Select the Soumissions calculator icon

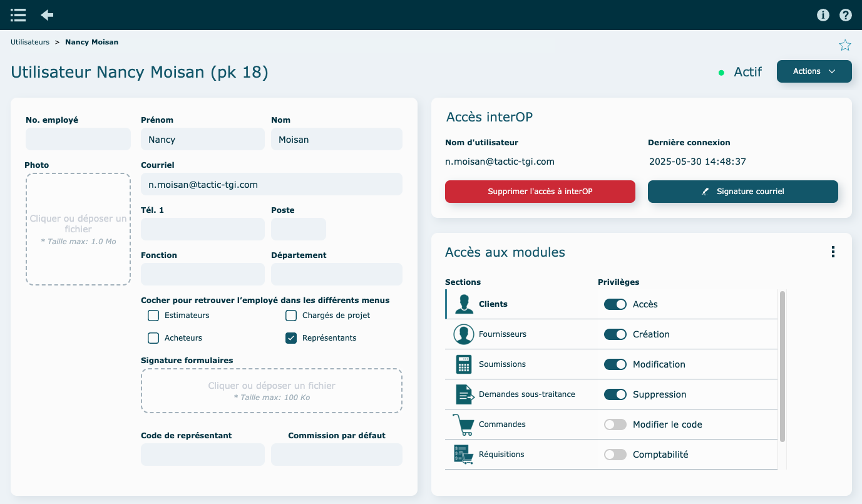pos(464,364)
